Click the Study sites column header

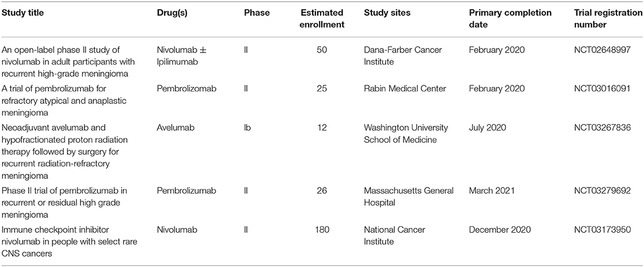(x=387, y=13)
